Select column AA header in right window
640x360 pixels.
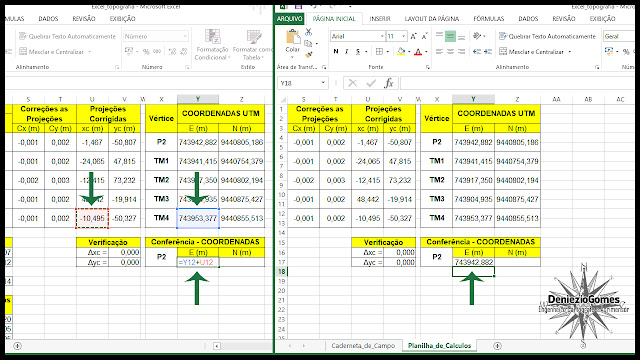click(x=556, y=99)
